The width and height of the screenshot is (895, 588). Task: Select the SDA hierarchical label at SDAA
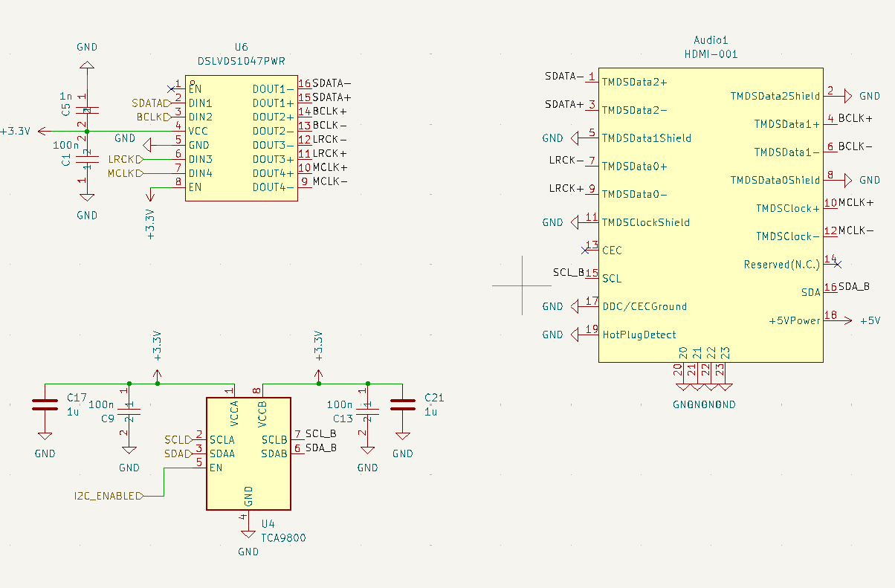tap(178, 453)
